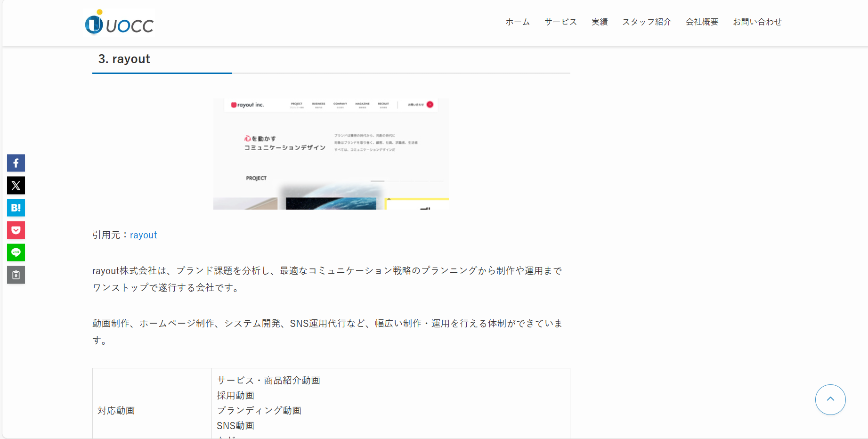868x439 pixels.
Task: Open the サービス menu item
Action: click(560, 22)
